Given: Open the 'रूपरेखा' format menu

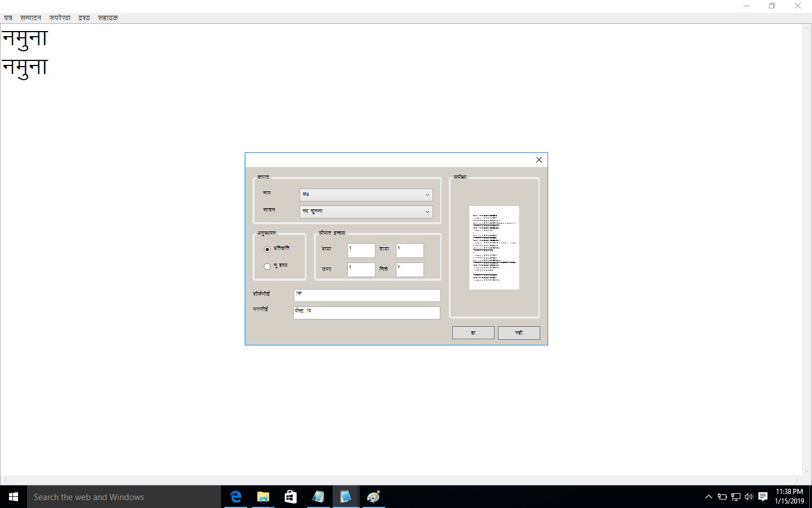Looking at the screenshot, I should 60,18.
